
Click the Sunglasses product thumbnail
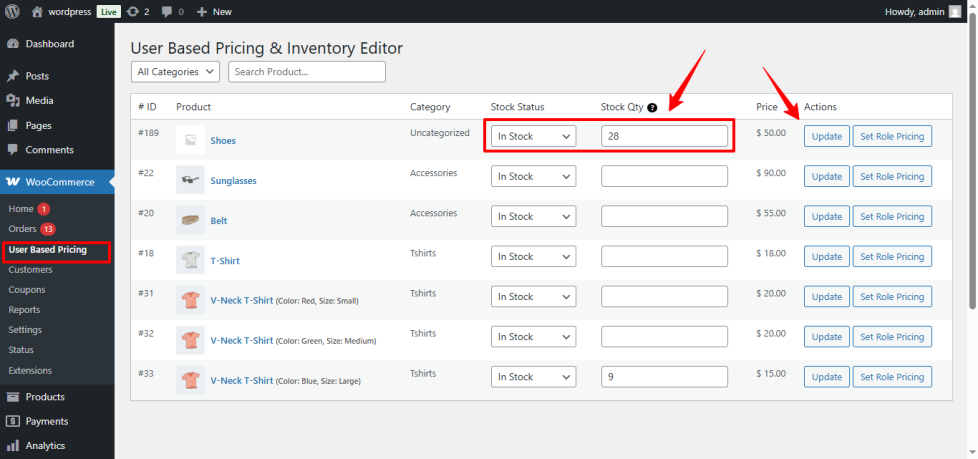coord(190,180)
